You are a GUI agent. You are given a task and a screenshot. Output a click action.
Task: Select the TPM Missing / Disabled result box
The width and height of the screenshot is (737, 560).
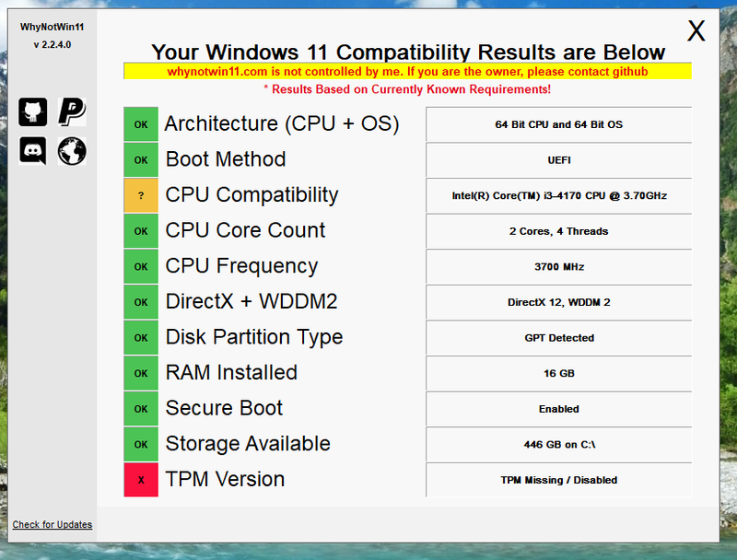point(558,480)
